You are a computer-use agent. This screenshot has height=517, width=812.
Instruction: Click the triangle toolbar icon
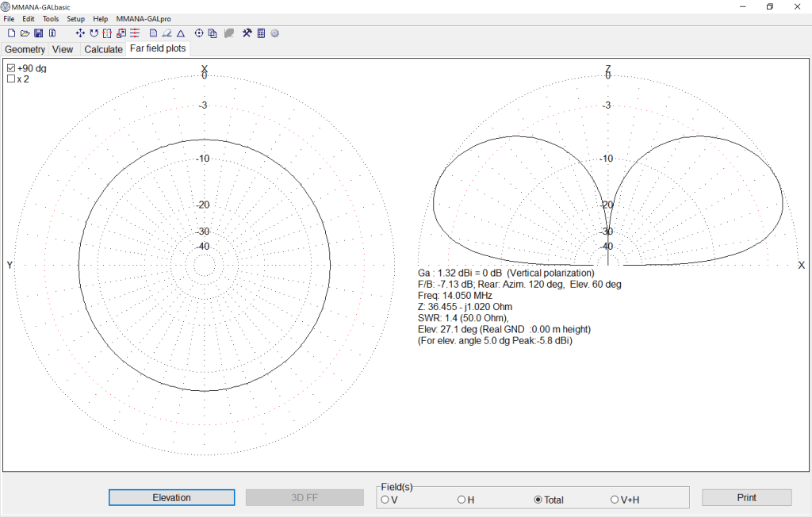[181, 33]
